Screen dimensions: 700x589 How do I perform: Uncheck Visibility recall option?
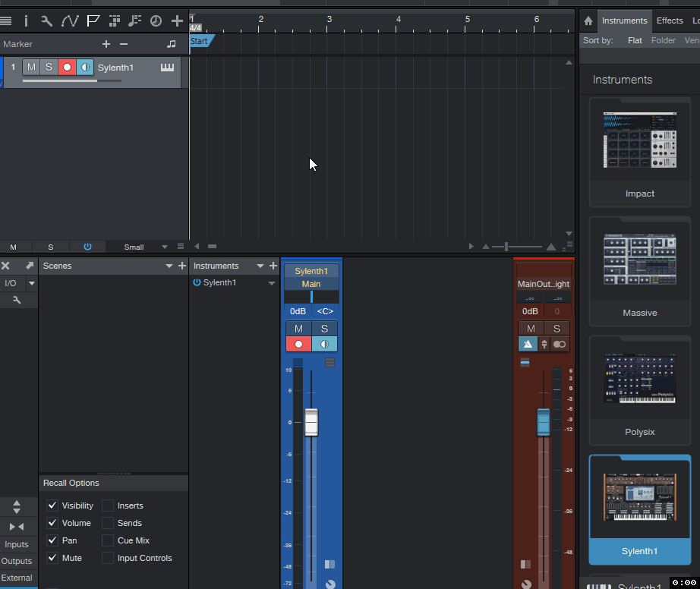(52, 505)
